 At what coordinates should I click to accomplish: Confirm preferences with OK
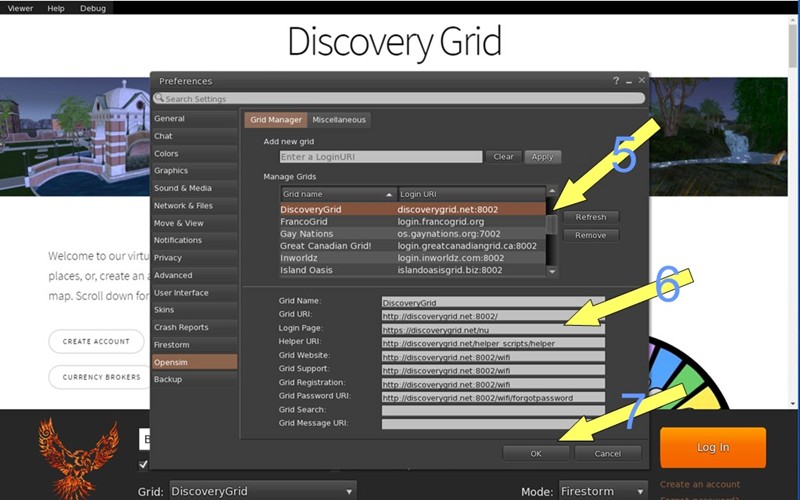click(x=536, y=453)
